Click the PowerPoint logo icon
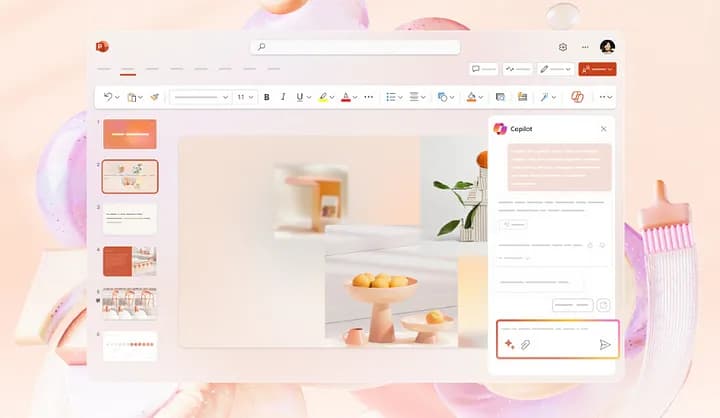This screenshot has width=720, height=418. (x=102, y=46)
